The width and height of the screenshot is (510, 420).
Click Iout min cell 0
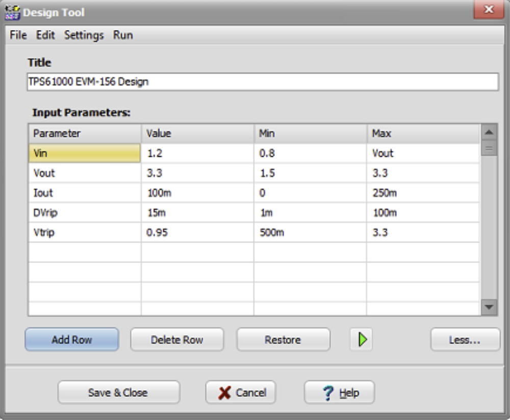click(x=310, y=193)
